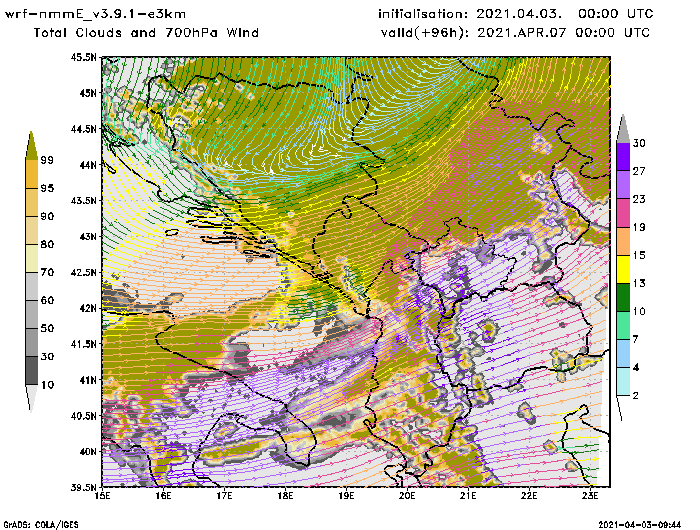Click the '41N' latitude axis label

pyautogui.click(x=88, y=380)
